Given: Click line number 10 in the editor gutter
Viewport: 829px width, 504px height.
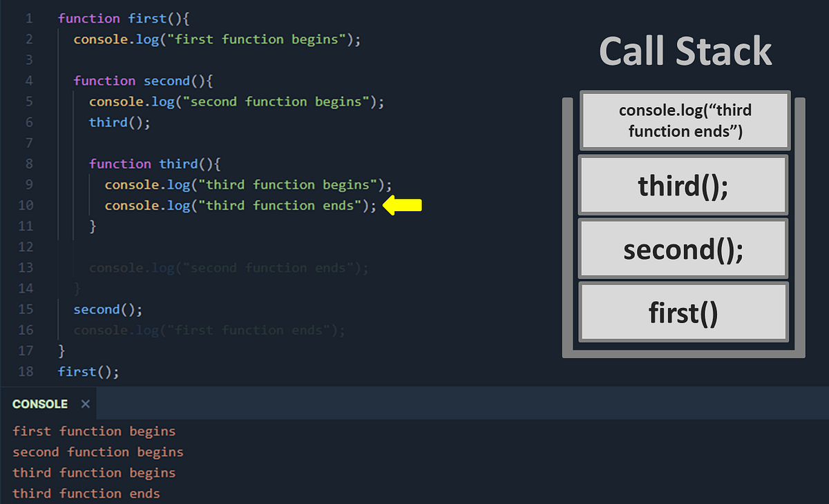Looking at the screenshot, I should (x=26, y=205).
